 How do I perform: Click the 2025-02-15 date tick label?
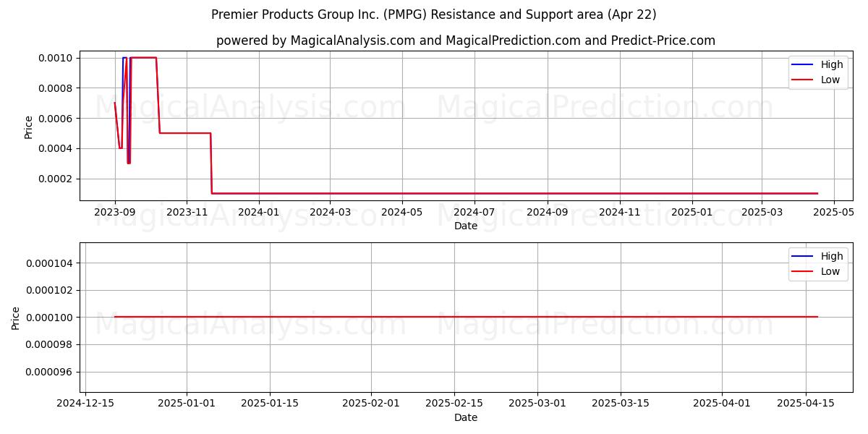454,404
